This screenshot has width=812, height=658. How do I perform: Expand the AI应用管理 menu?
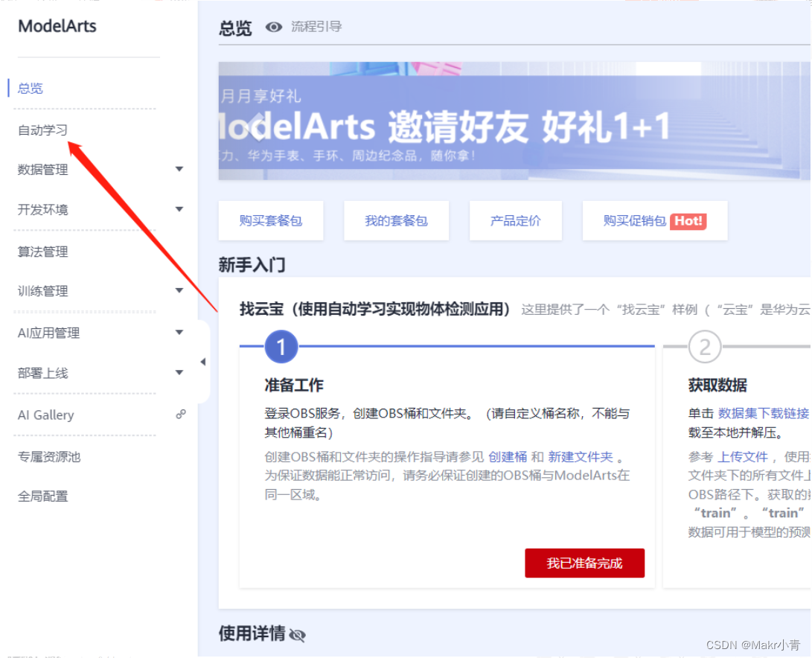click(x=179, y=332)
